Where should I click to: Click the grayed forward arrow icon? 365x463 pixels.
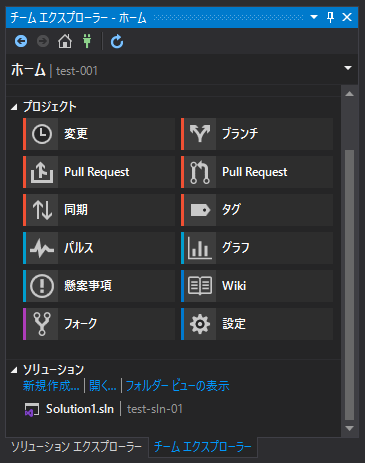43,41
